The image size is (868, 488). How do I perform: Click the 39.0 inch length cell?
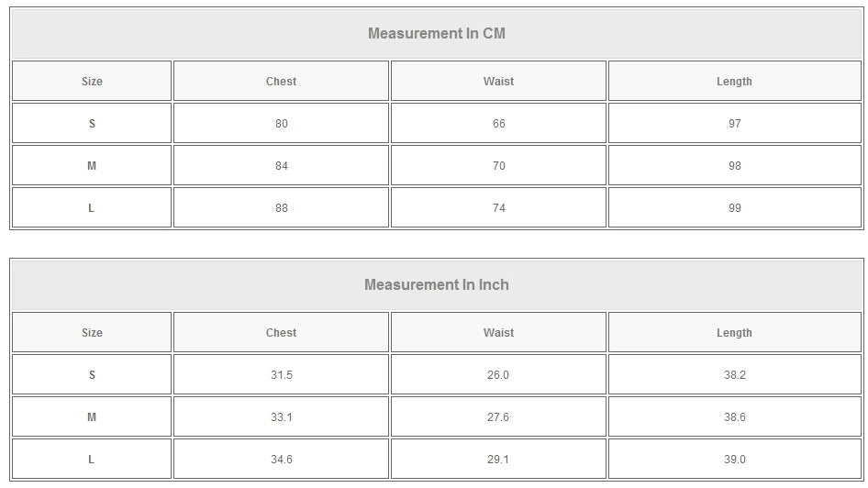(734, 460)
